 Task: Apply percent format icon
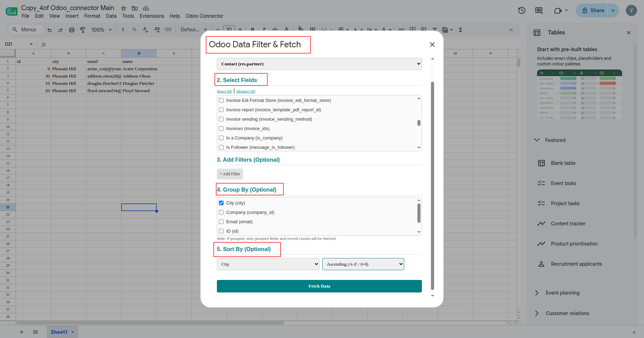click(x=134, y=30)
